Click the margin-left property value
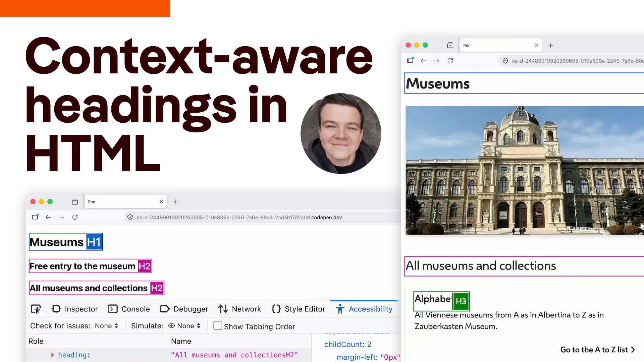Viewport: 644px width, 362px height. [x=390, y=357]
